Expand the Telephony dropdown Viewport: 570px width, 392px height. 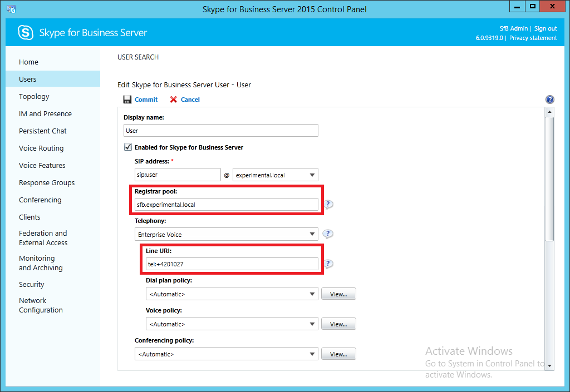313,235
